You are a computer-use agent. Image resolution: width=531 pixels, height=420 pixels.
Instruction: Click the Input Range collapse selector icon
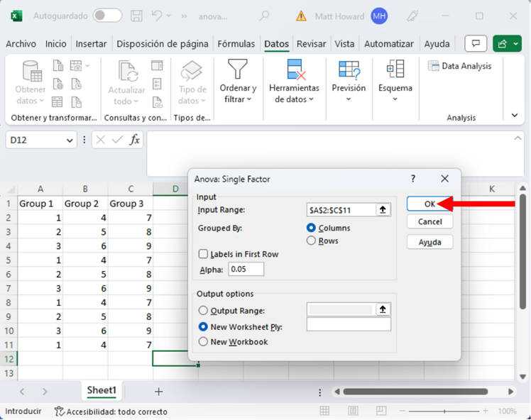pyautogui.click(x=383, y=210)
